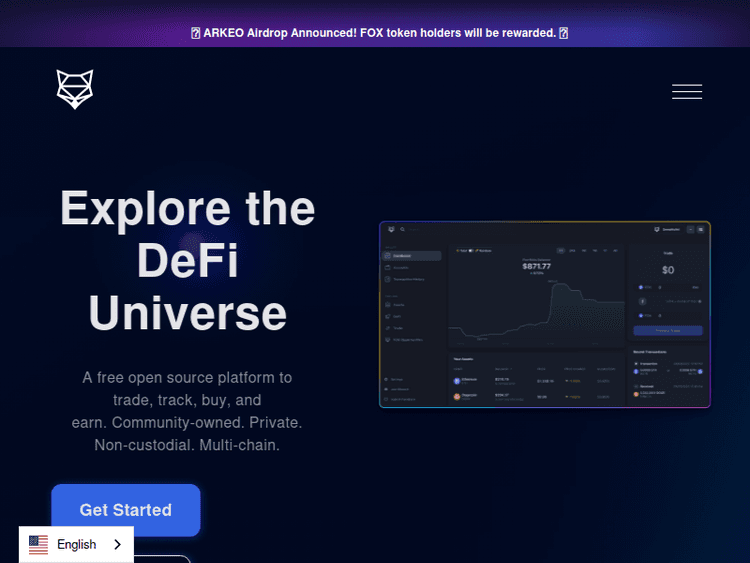This screenshot has width=750, height=563.
Task: Click the US flag icon in the language selector
Action: [38, 545]
